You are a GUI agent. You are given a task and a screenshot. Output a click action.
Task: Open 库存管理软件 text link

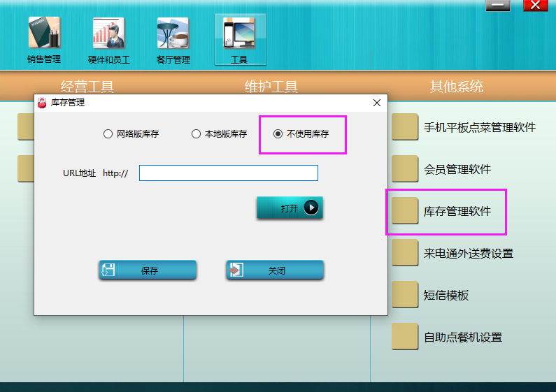[x=457, y=211]
